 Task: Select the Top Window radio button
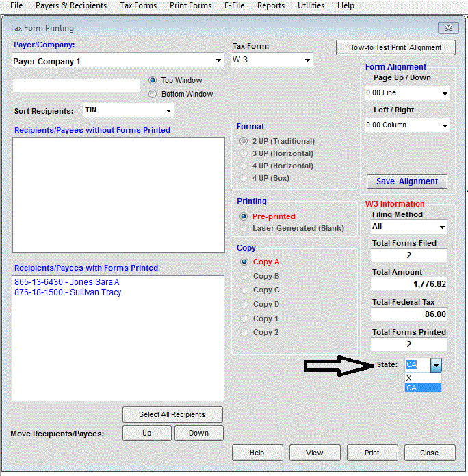153,80
